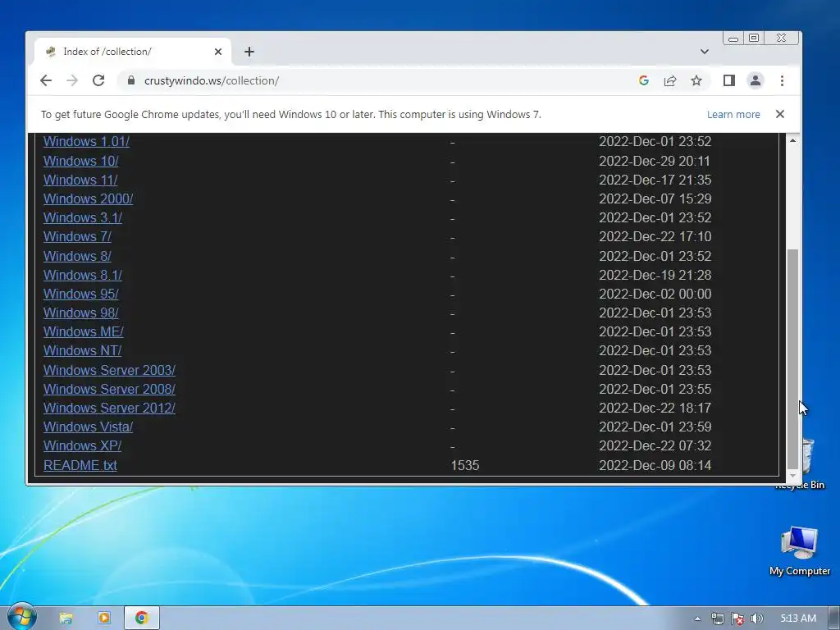
Task: Open the Windows 8/ folder link
Action: [x=77, y=256]
